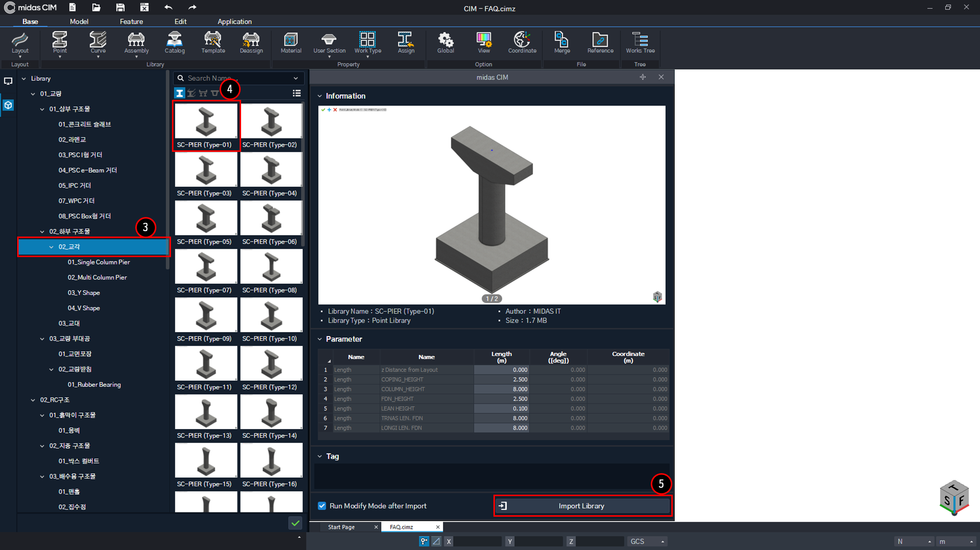Enable Run Modify Mode after Import

[322, 505]
